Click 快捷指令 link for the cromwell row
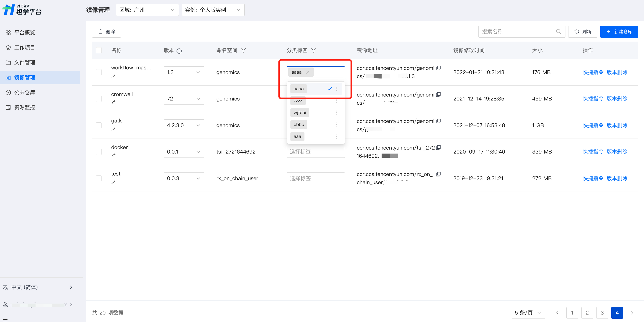The image size is (644, 322). coord(593,99)
